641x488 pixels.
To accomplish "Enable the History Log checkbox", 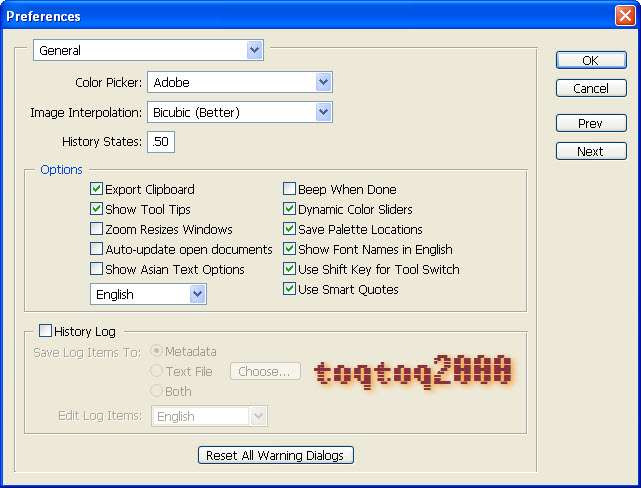I will coord(45,330).
